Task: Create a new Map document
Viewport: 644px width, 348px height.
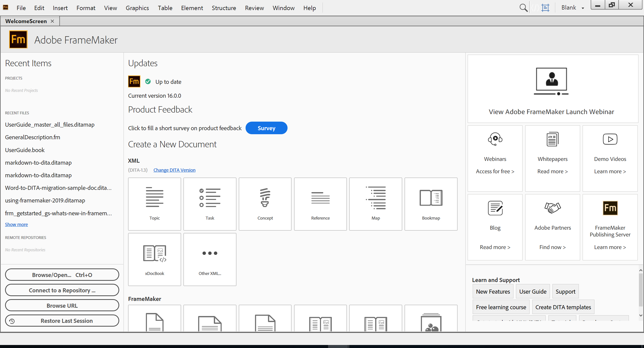Action: 376,204
